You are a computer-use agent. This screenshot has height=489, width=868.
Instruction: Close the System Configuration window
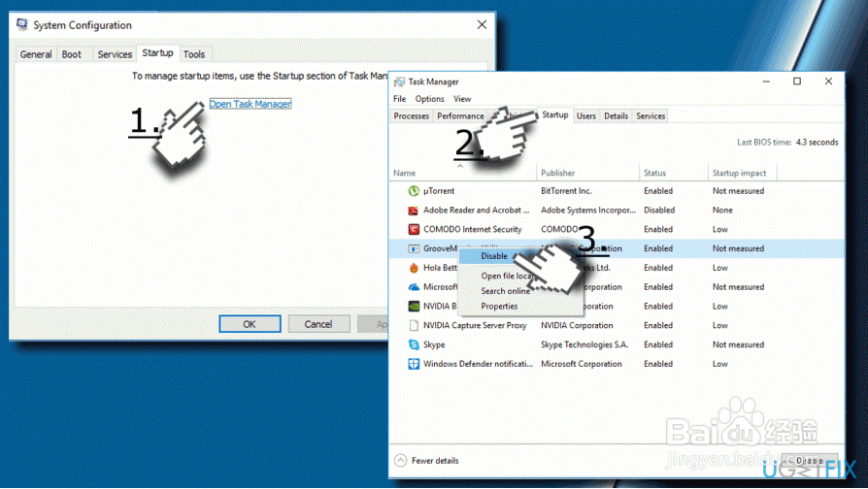pyautogui.click(x=483, y=25)
